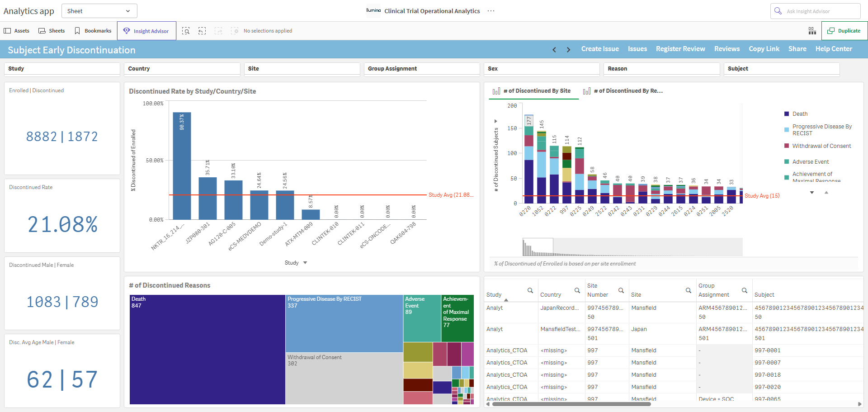
Task: Open the selections tool grid icon
Action: point(812,31)
